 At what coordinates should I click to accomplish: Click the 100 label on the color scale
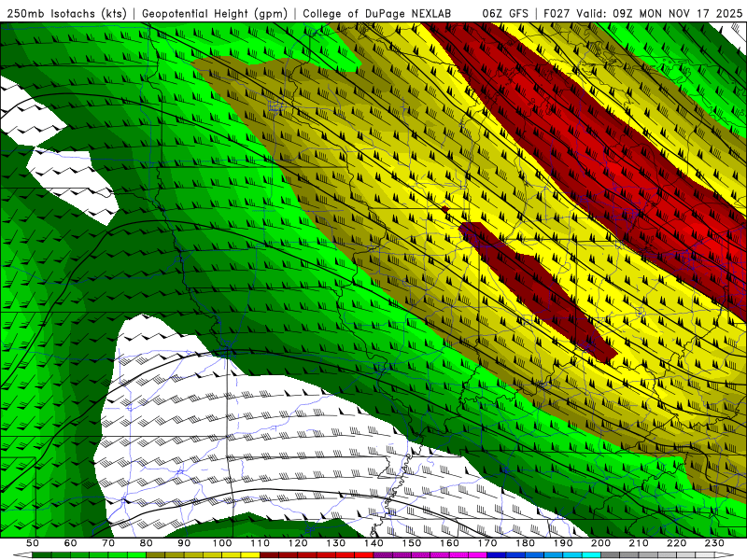coord(222,543)
